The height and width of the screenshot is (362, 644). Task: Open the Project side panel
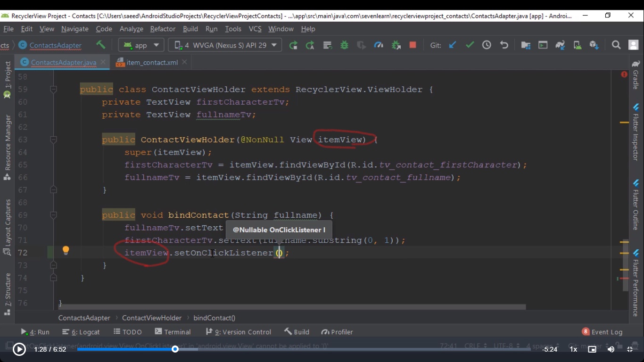point(7,79)
